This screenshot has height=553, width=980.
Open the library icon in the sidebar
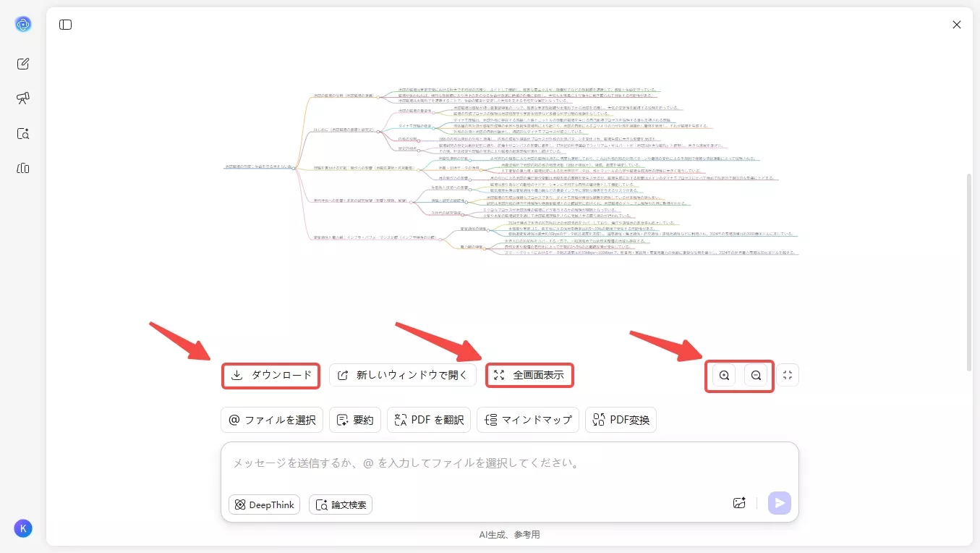pyautogui.click(x=23, y=167)
